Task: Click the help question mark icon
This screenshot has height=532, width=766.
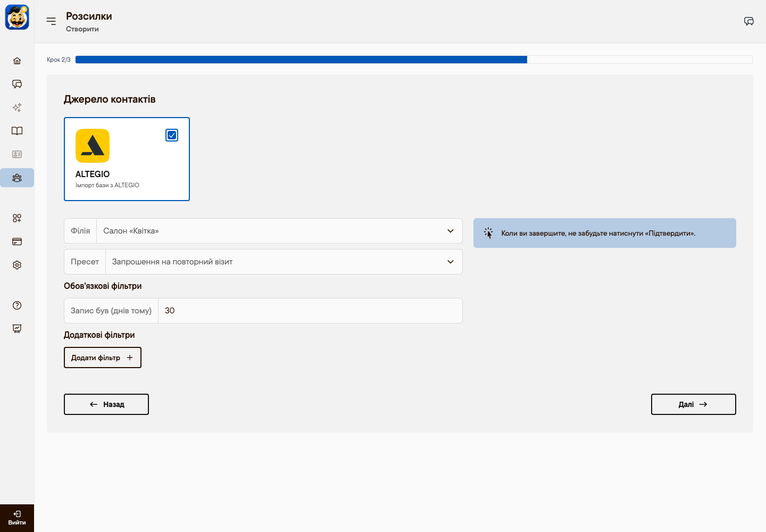Action: [17, 305]
